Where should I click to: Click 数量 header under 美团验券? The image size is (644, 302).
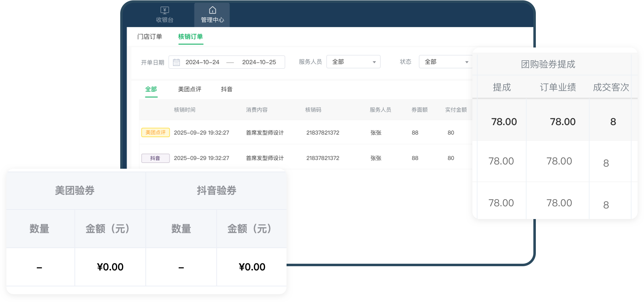pyautogui.click(x=39, y=229)
